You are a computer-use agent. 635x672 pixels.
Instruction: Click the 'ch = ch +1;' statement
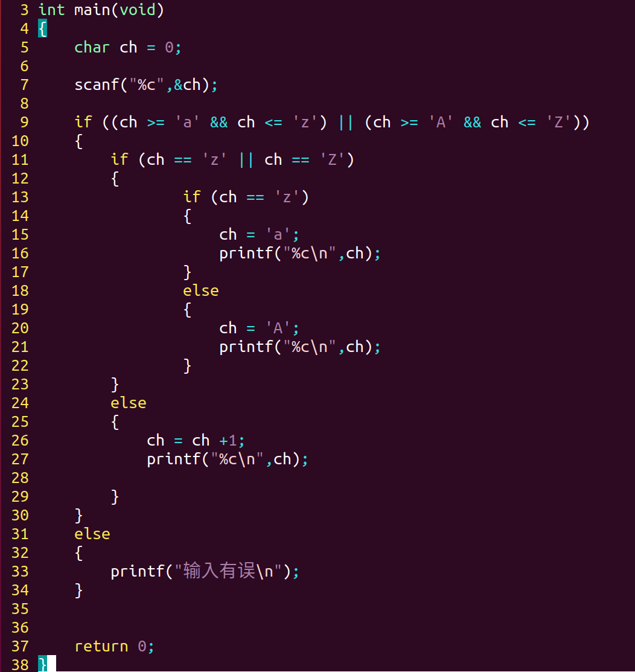[196, 441]
